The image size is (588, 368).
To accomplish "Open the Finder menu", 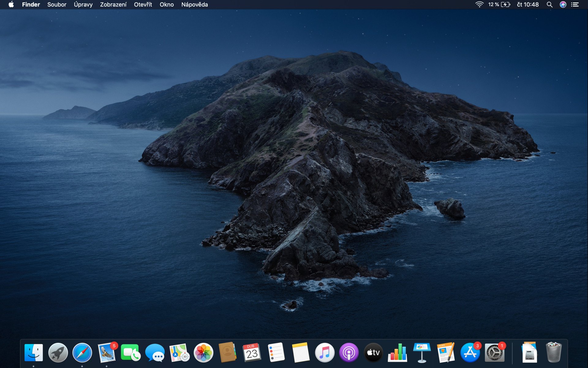I will [x=31, y=5].
